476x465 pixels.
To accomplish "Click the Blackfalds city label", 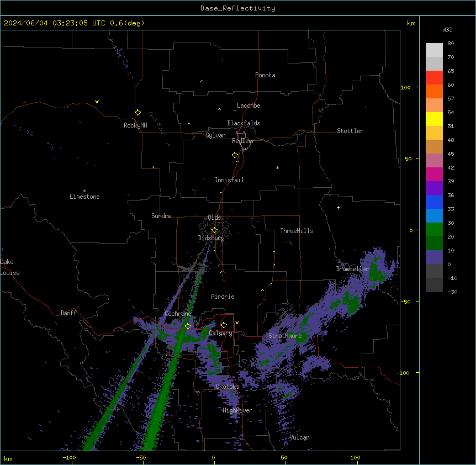I will pos(244,123).
